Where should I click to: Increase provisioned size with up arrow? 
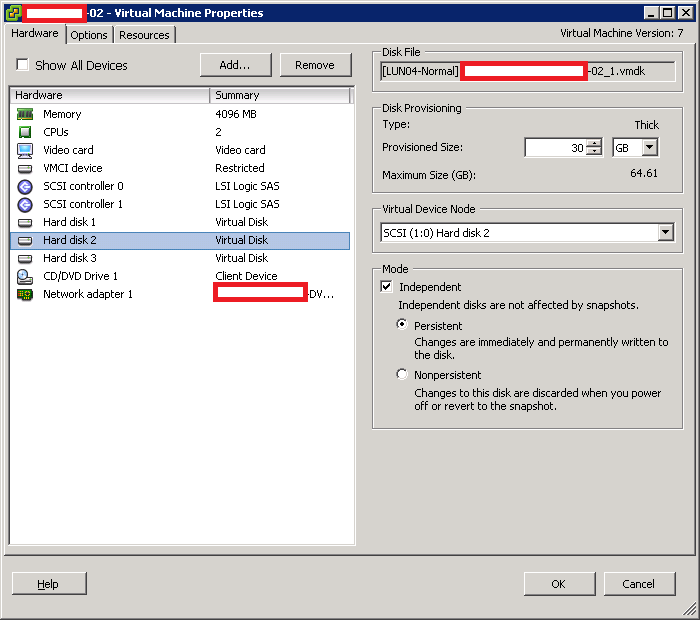595,143
